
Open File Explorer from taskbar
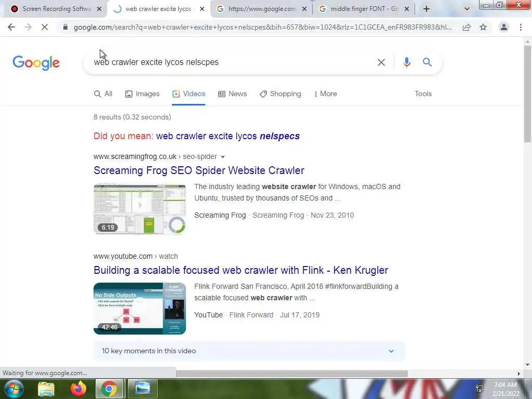46,389
